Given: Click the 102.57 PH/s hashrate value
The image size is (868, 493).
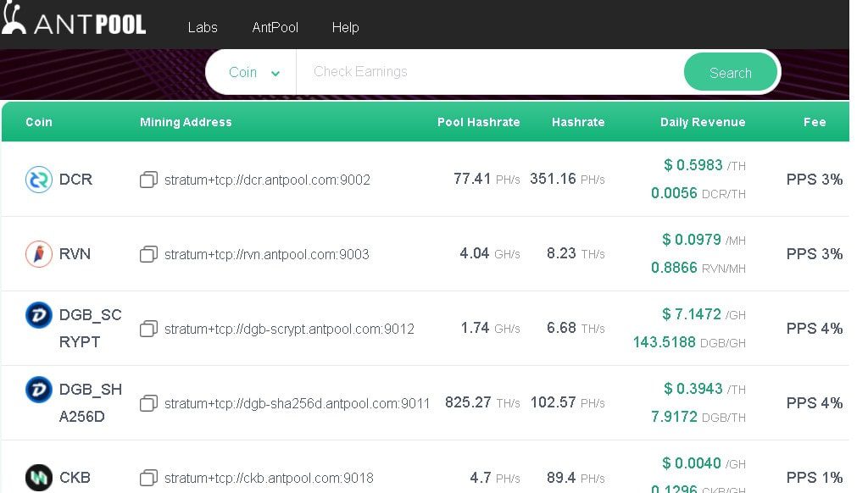Looking at the screenshot, I should pos(567,402).
